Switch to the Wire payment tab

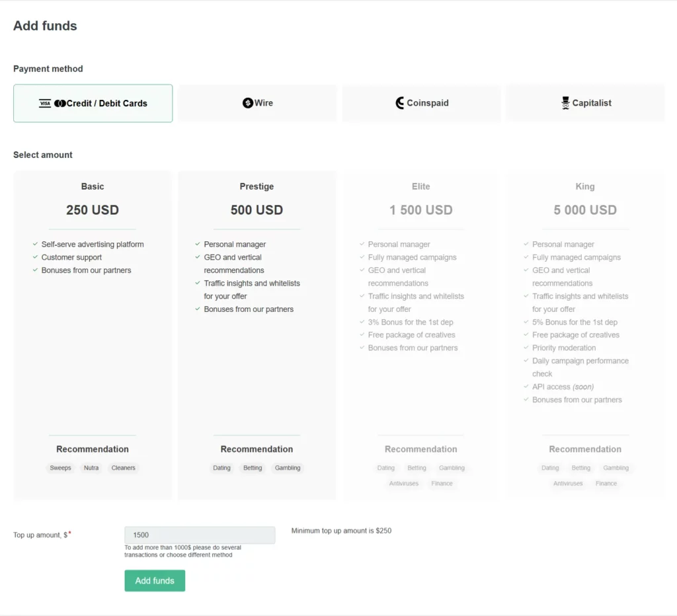257,103
